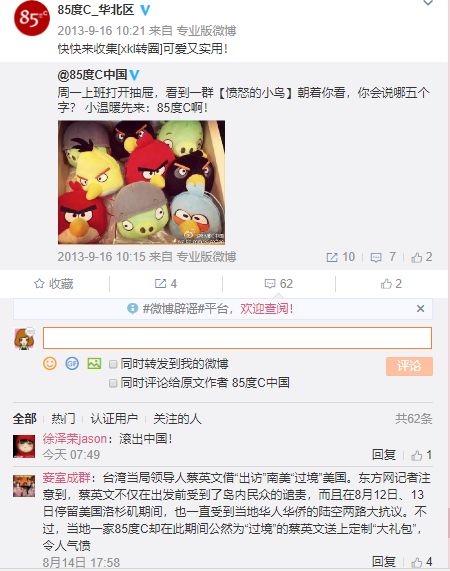450x571 pixels.
Task: Repost using the forward icon showing 4
Action: pos(166,284)
